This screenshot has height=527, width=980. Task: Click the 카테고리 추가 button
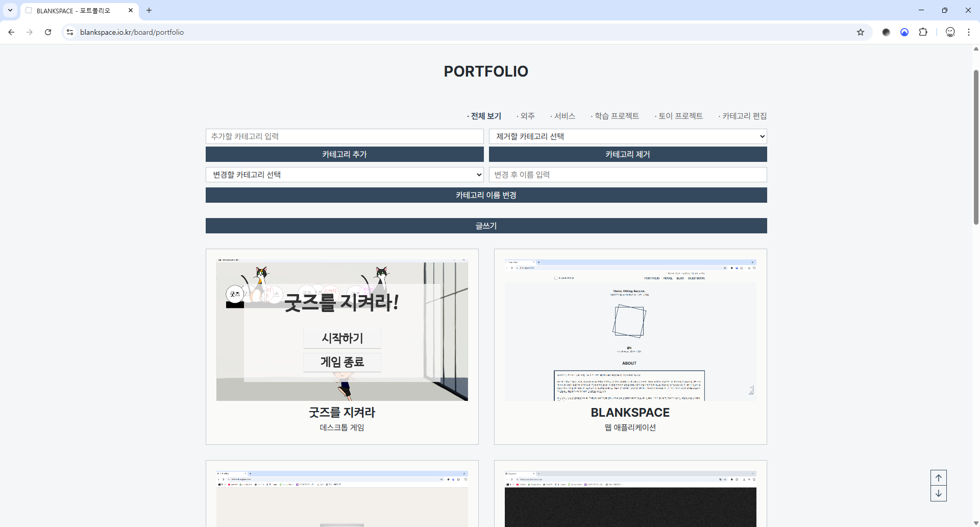345,154
